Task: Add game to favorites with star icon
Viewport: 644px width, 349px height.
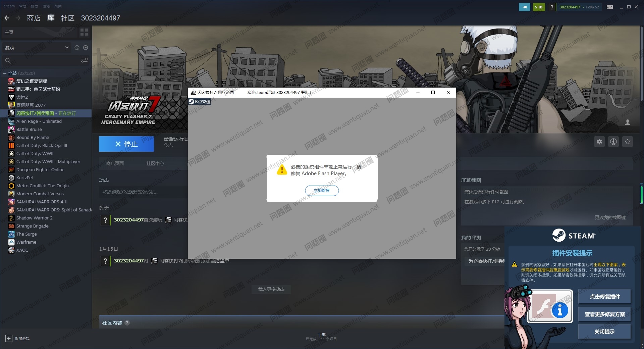Action: click(628, 142)
